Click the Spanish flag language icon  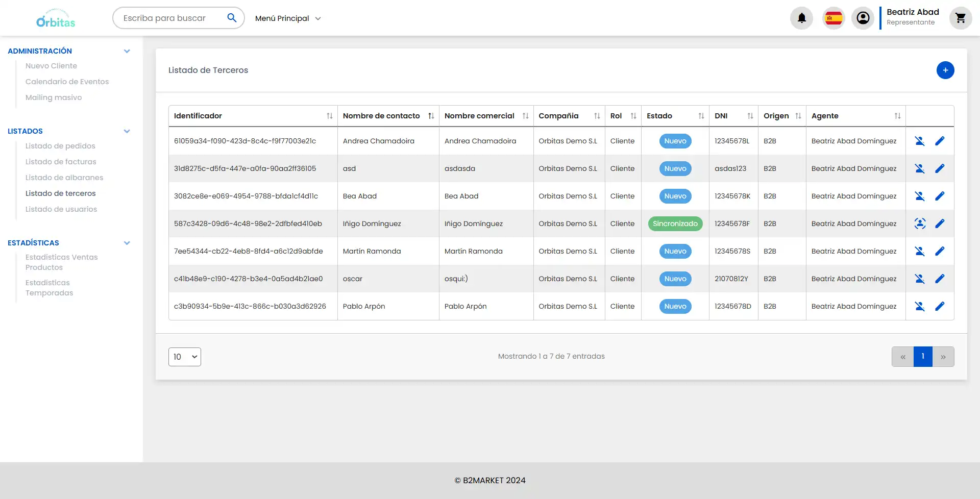[834, 18]
